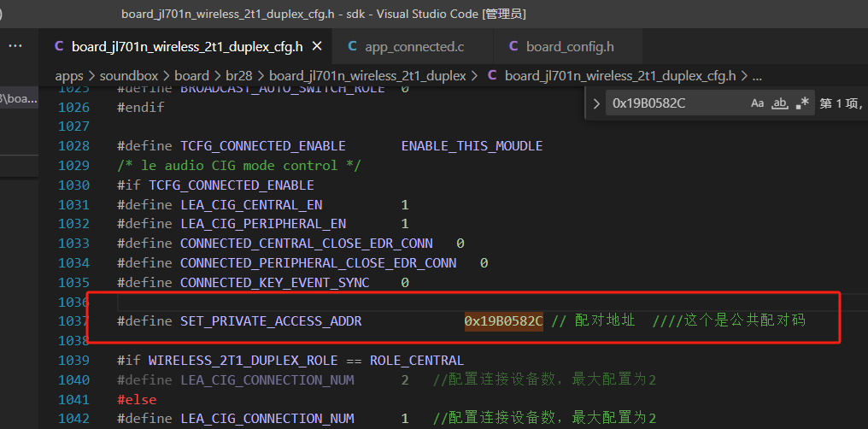Click the 'br28' breadcrumb segment
Screen dimensions: 868x429
(239, 76)
